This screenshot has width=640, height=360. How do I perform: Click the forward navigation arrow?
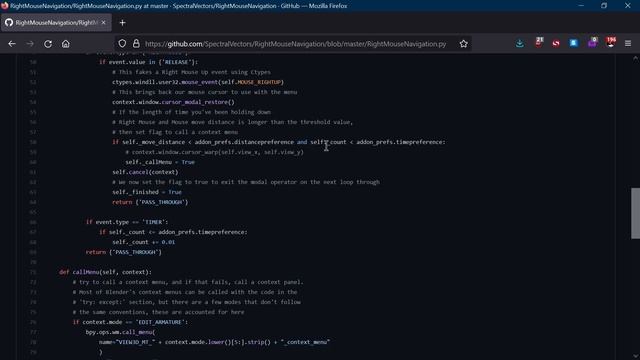point(30,44)
